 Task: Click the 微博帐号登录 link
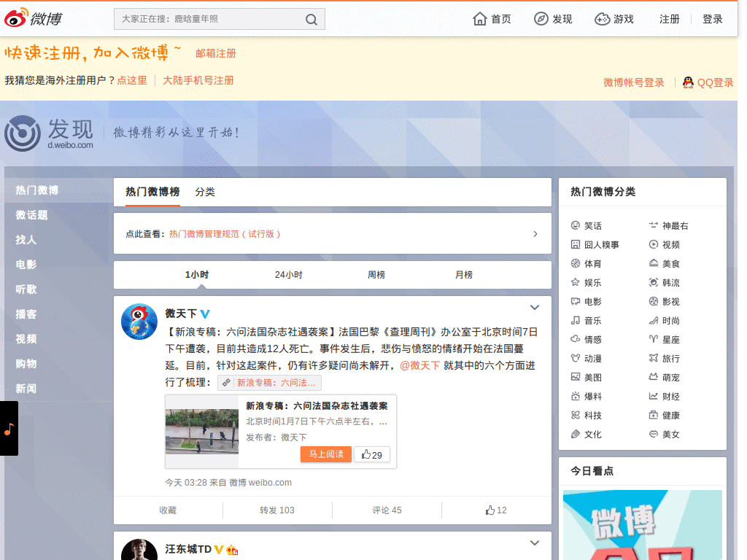pyautogui.click(x=634, y=82)
